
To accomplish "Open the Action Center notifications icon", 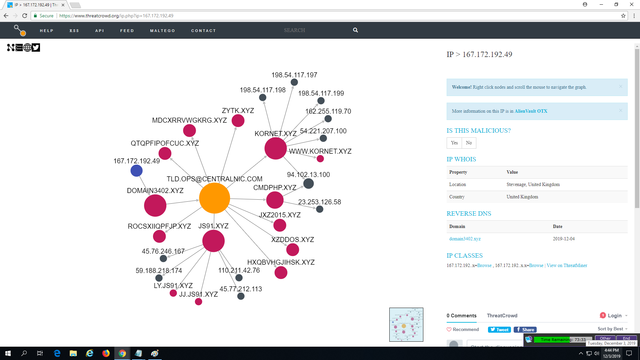I will (629, 353).
